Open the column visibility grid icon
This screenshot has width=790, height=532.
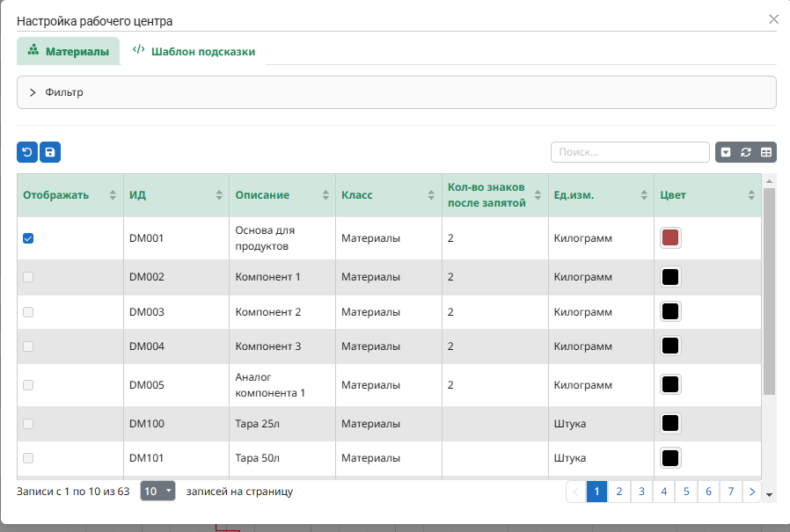(766, 152)
